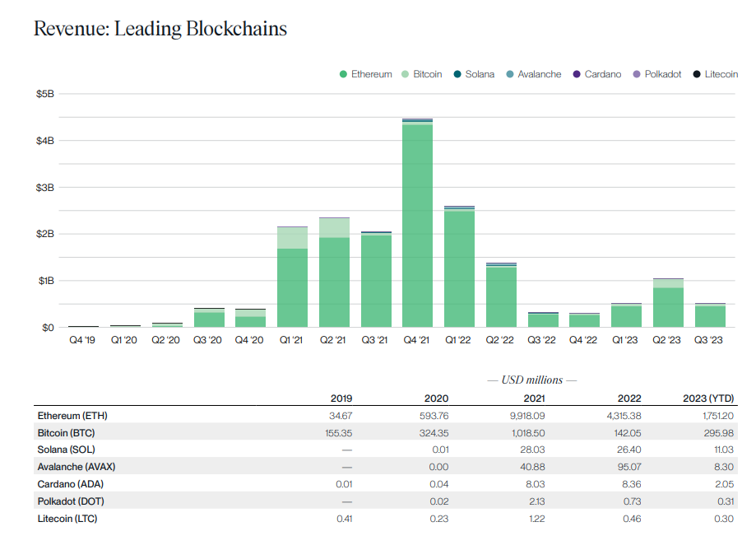The height and width of the screenshot is (536, 756).
Task: Select the Polkadot legend label
Action: (663, 74)
